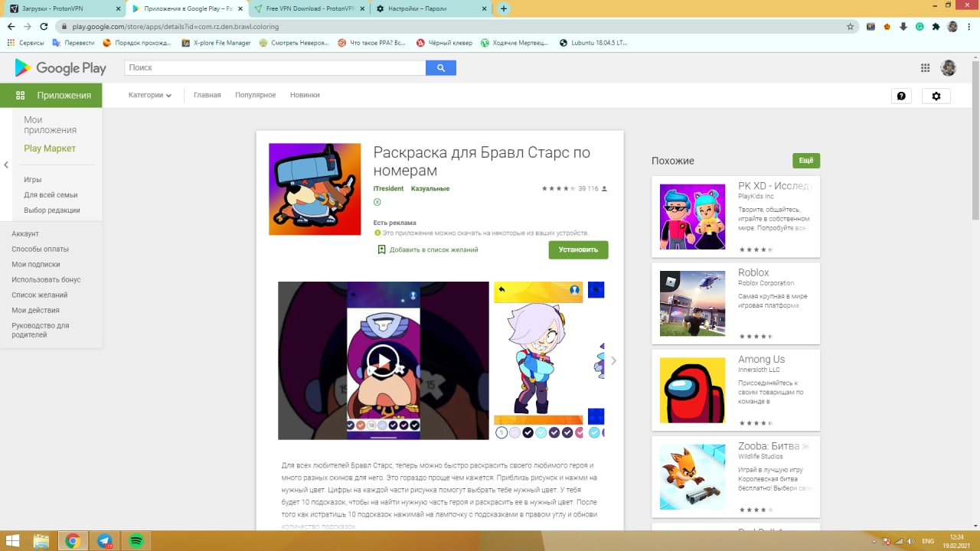Open the Google account avatar menu
The width and height of the screenshot is (980, 551).
point(948,68)
